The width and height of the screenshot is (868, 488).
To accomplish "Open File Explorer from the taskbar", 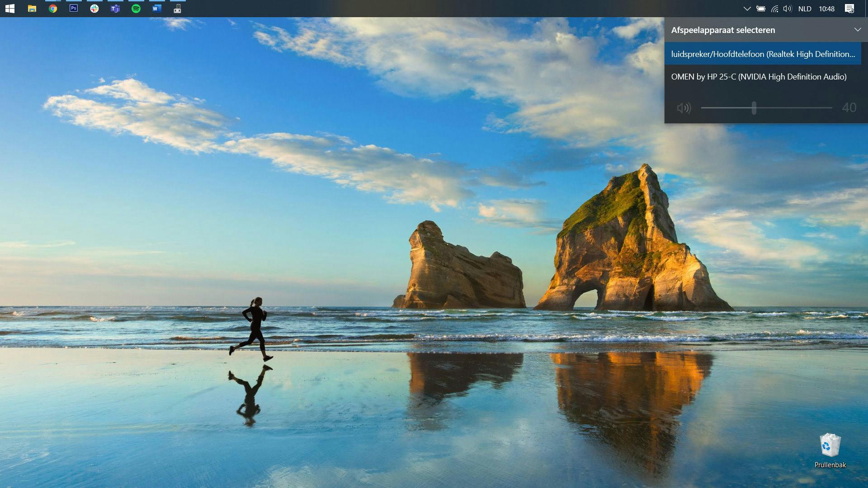I will (x=32, y=9).
